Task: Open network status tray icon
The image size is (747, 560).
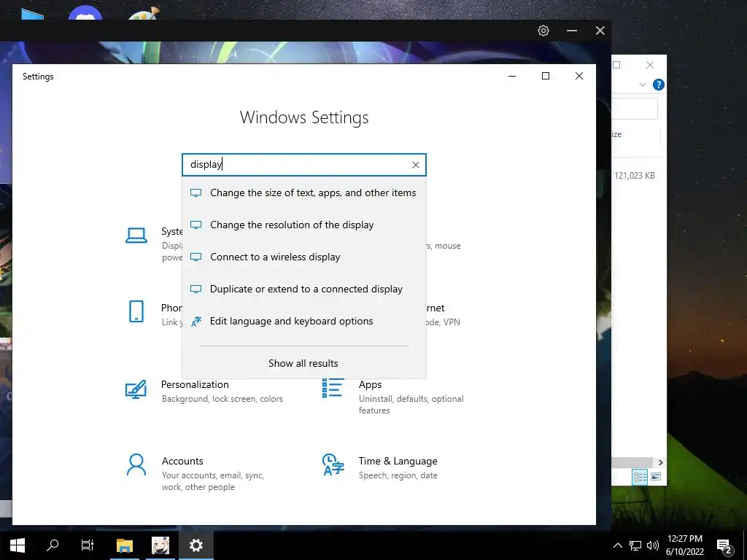Action: tap(635, 545)
